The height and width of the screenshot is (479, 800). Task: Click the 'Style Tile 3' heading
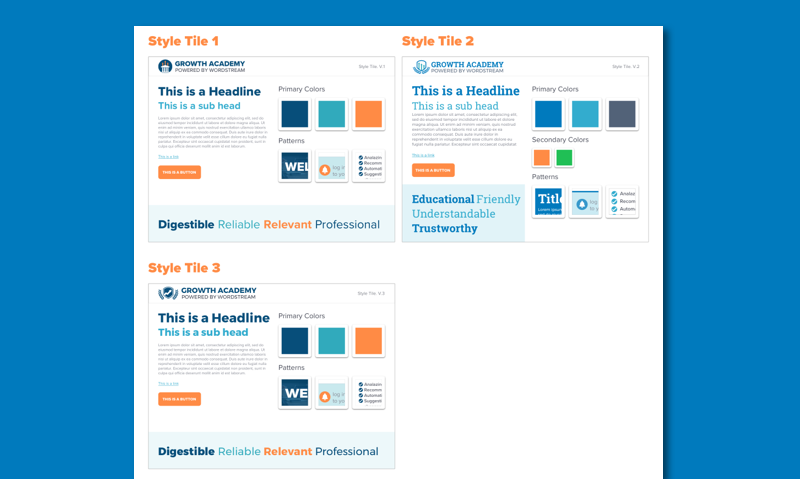184,268
